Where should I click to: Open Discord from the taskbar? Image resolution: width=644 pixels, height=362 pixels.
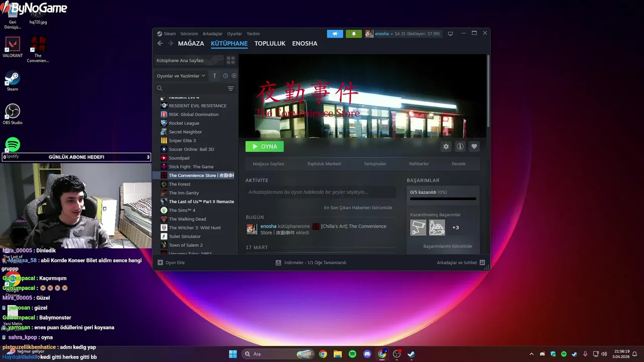pos(367,354)
